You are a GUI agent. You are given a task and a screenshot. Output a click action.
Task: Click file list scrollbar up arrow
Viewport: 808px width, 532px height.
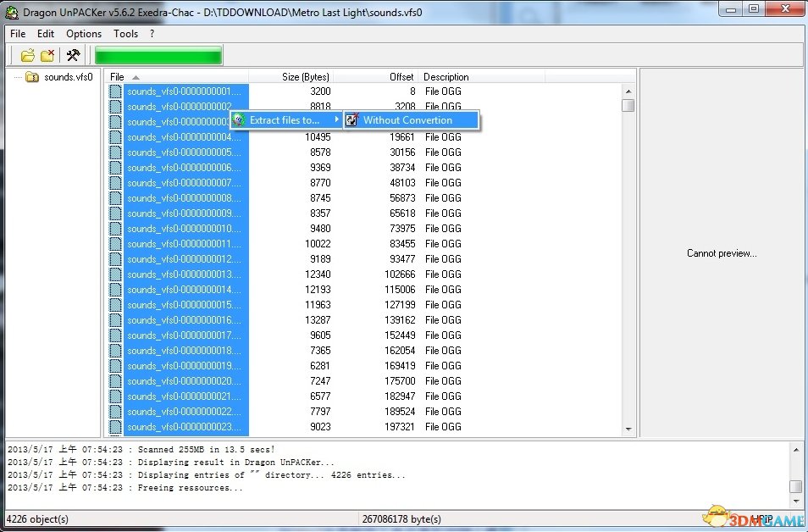click(x=628, y=91)
